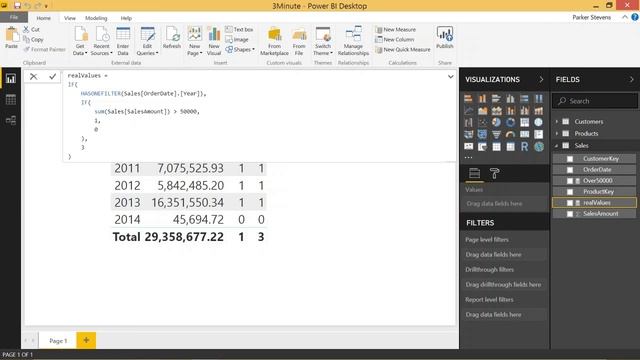
Task: Click the From Marketplace custom visual button
Action: click(274, 41)
